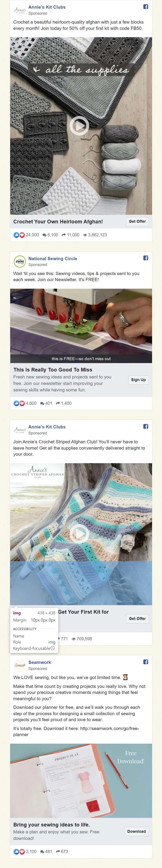The image size is (162, 868).
Task: Click the views eye icon showing 3,862,123
Action: [85, 235]
